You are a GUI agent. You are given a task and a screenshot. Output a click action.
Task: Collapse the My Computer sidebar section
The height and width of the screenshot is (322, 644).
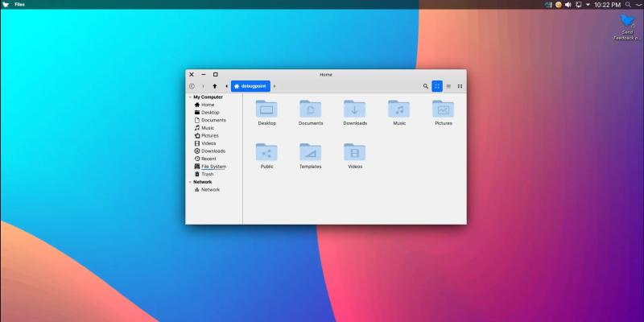(x=190, y=97)
